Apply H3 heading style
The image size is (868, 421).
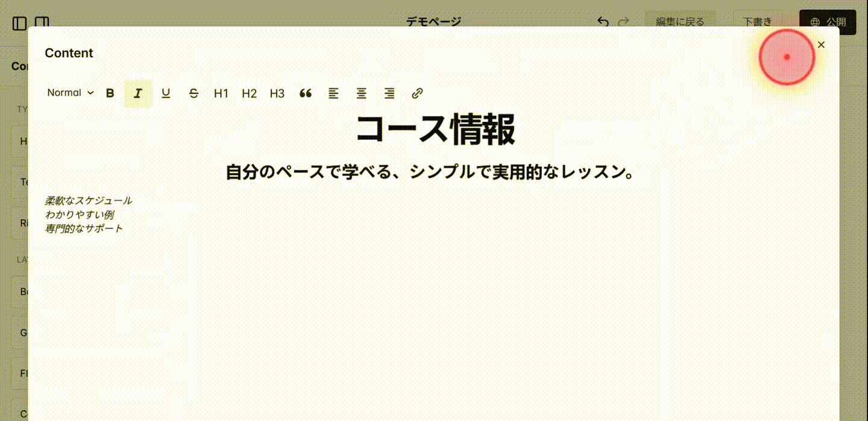(277, 93)
